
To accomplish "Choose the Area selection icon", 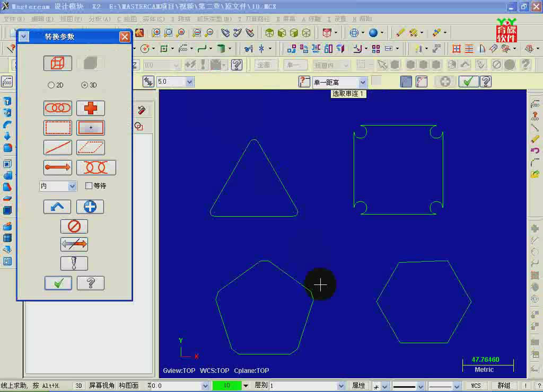I will tap(90, 128).
